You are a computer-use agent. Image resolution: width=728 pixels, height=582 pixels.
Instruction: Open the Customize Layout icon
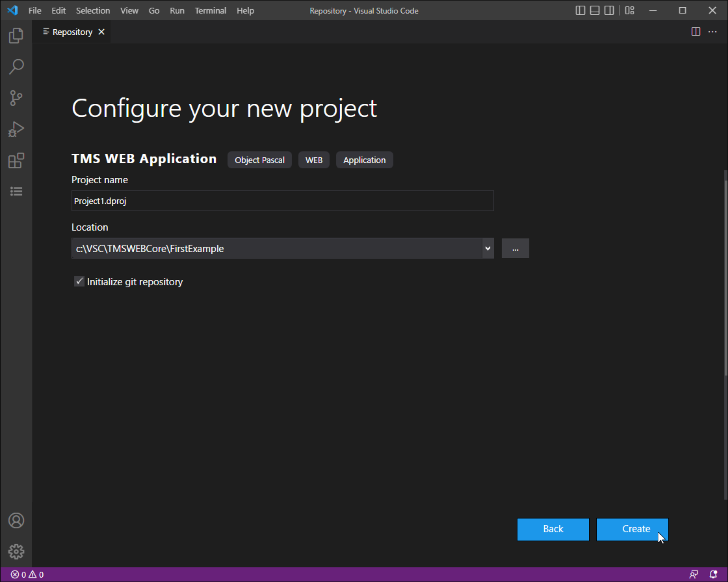(x=630, y=10)
